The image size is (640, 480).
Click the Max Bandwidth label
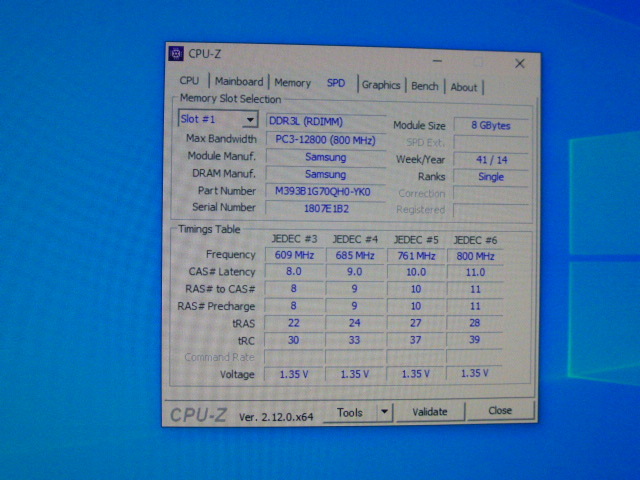222,139
